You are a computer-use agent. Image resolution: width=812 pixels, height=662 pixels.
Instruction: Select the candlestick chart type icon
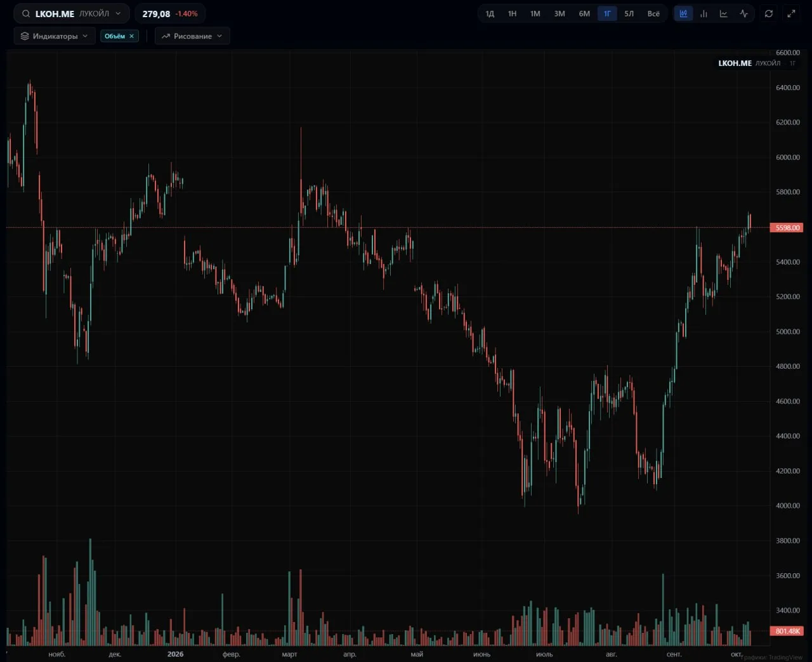(x=683, y=13)
